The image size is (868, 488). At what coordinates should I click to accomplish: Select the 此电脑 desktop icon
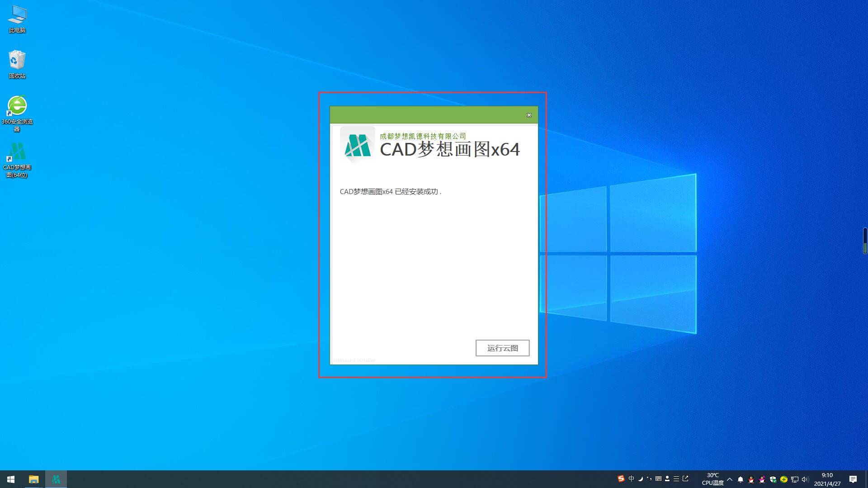coord(17,19)
